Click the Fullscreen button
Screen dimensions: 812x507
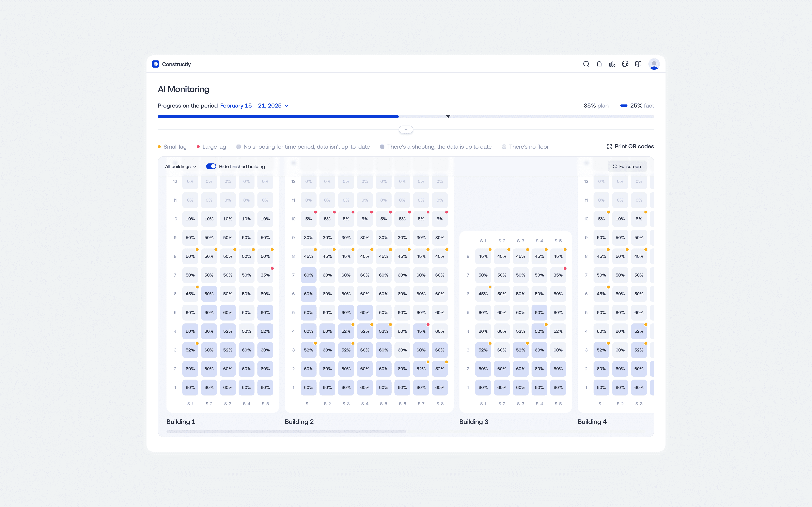click(x=627, y=167)
